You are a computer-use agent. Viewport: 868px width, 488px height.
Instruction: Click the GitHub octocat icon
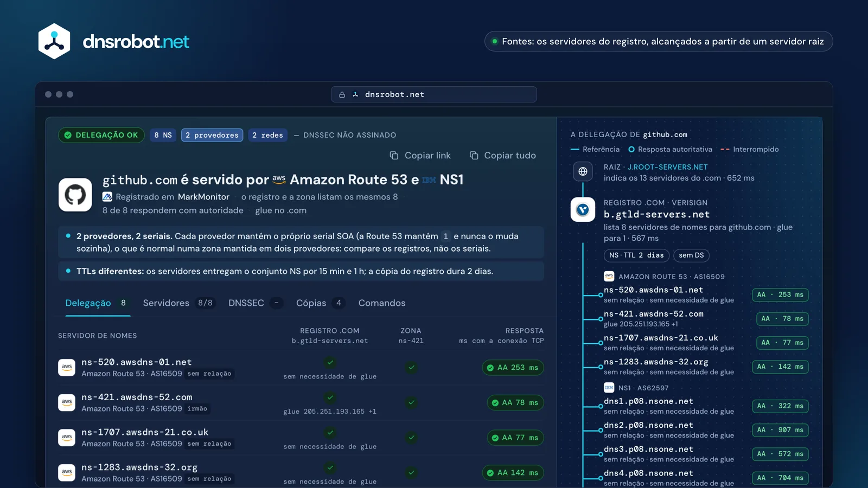[75, 195]
